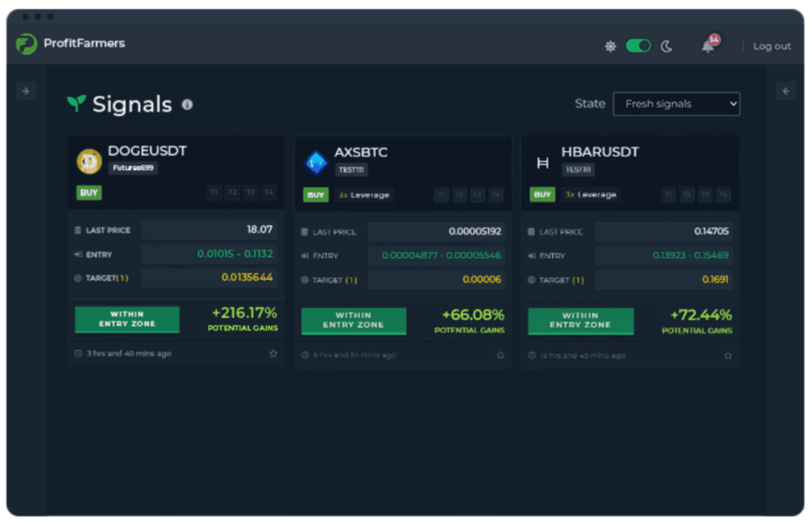Collapse the right panel arrow

(x=786, y=91)
